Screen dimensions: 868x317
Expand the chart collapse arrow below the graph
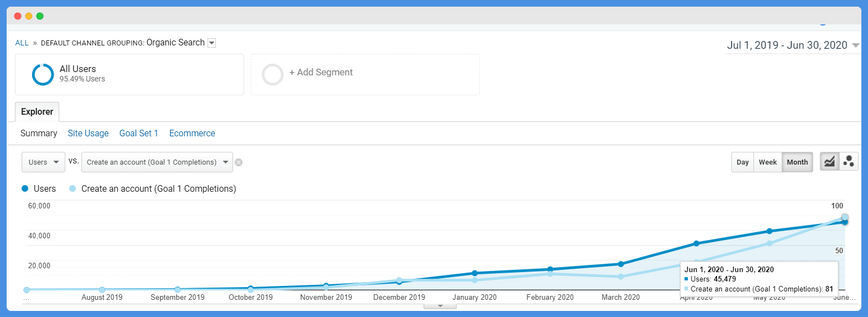(x=440, y=305)
